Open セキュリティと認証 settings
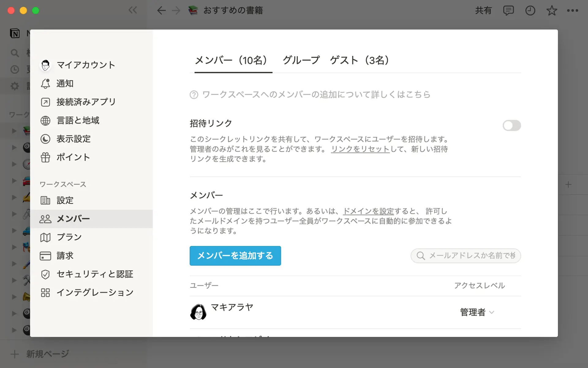 (x=95, y=274)
